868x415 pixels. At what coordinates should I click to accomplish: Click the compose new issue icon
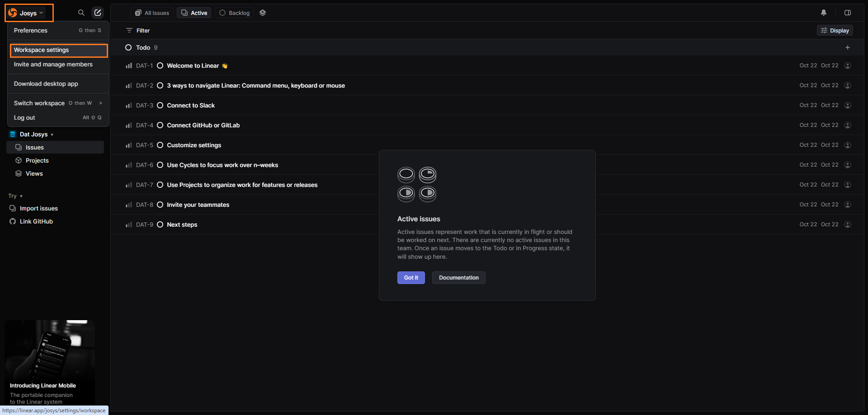98,13
